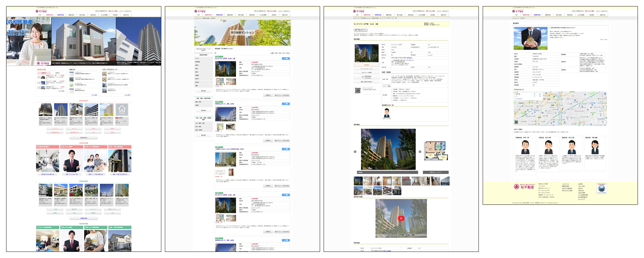Open the main tower photo in the 物件概要 section
Viewport: 644px width, 258px height.
367,53
